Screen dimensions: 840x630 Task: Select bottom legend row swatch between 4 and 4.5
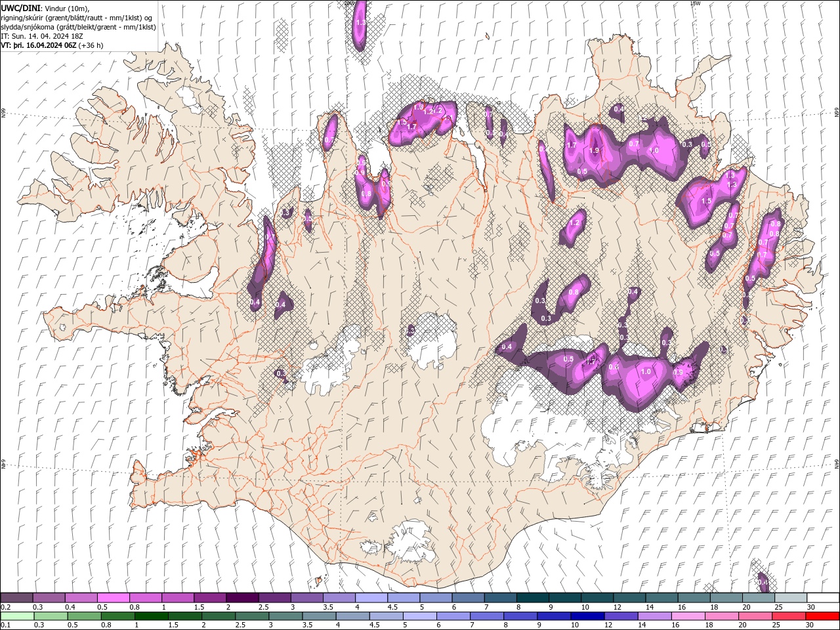(353, 616)
